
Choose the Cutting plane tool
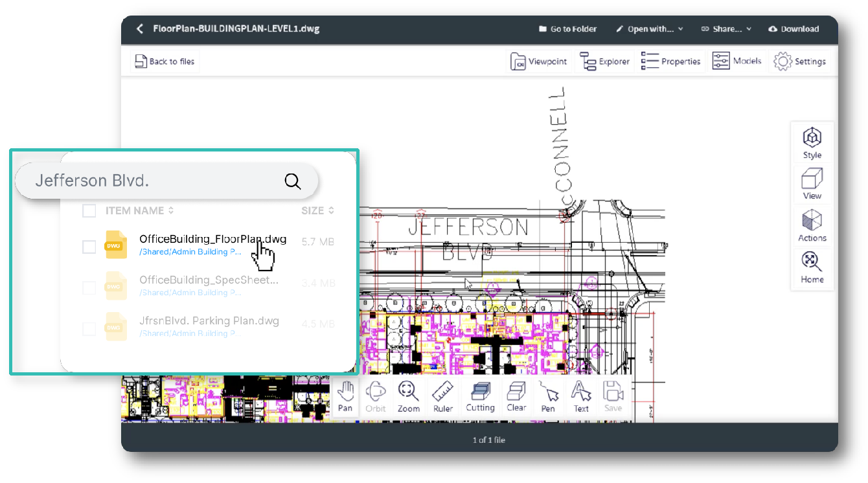(x=480, y=396)
